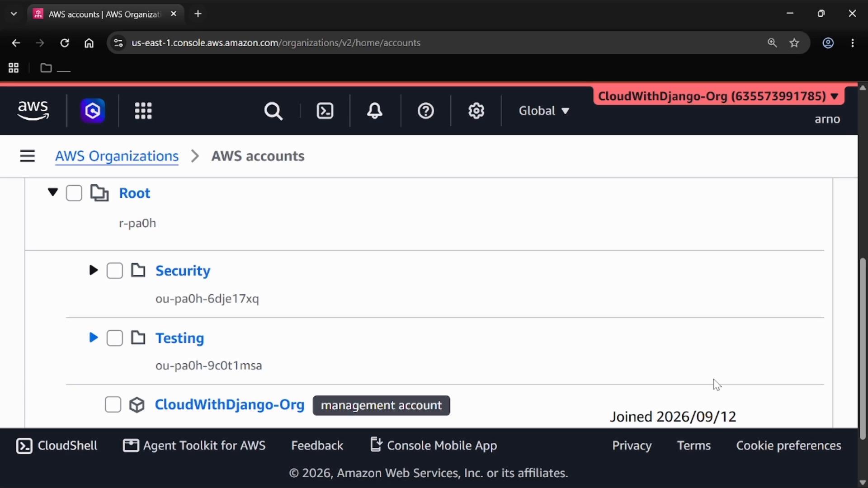The width and height of the screenshot is (868, 488).
Task: Open the Security OU link
Action: pyautogui.click(x=183, y=271)
